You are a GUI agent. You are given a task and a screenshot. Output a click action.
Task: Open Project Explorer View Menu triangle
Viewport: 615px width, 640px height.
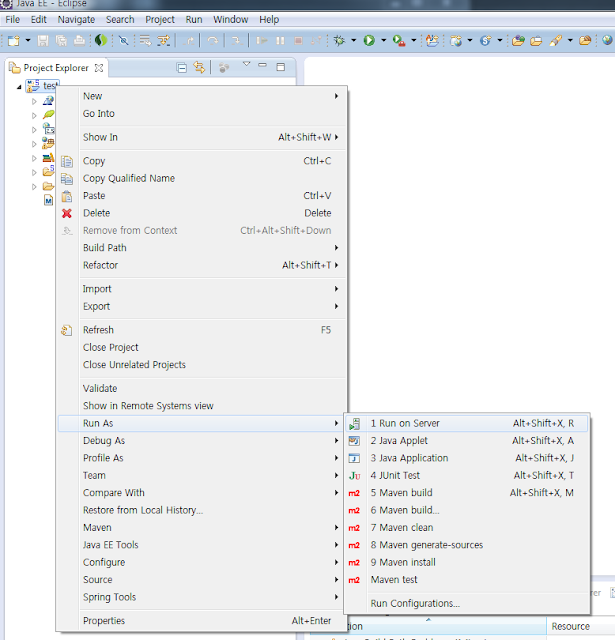click(x=246, y=64)
